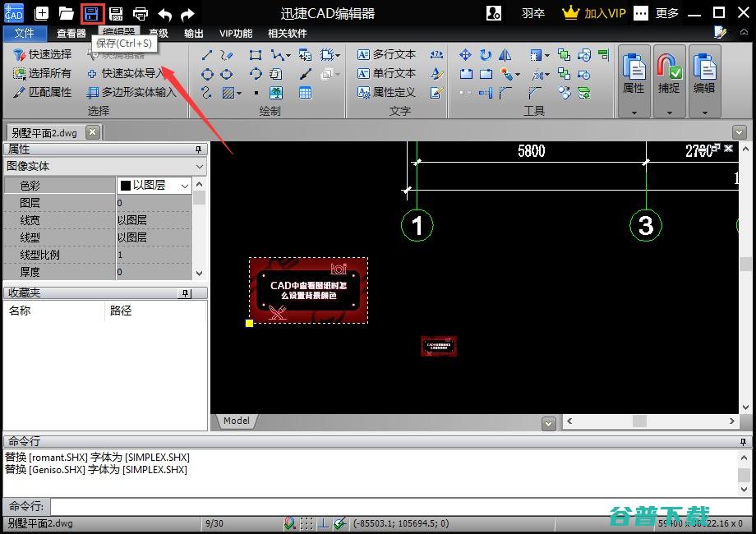This screenshot has width=756, height=534.
Task: Toggle the ortho icon in status bar
Action: click(x=324, y=523)
